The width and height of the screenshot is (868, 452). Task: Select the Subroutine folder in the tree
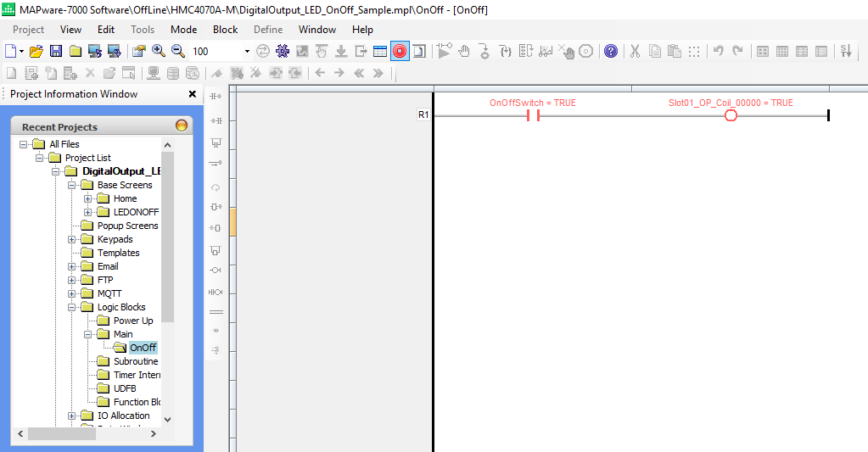[136, 361]
